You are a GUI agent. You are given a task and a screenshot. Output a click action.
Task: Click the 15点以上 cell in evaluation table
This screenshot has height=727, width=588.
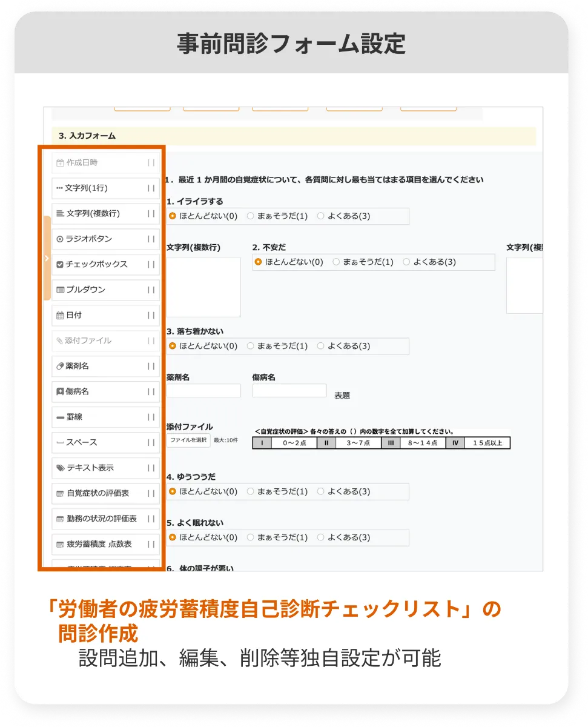487,443
